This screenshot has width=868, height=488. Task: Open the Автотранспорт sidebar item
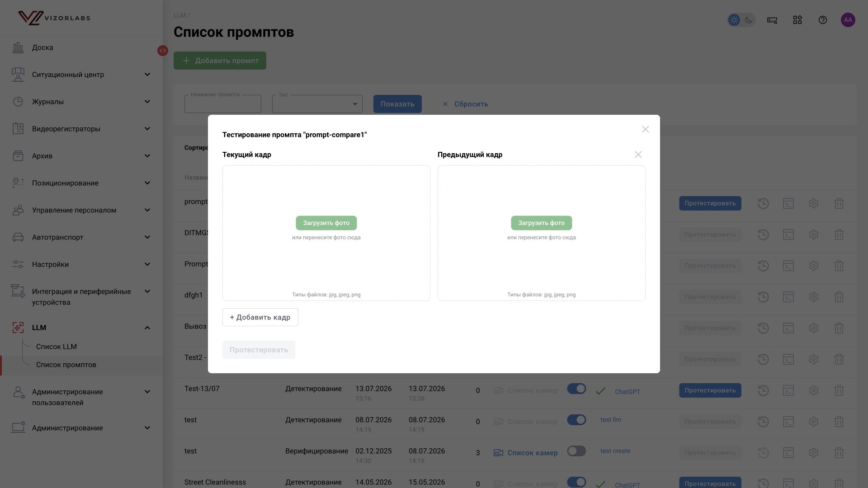click(x=81, y=237)
